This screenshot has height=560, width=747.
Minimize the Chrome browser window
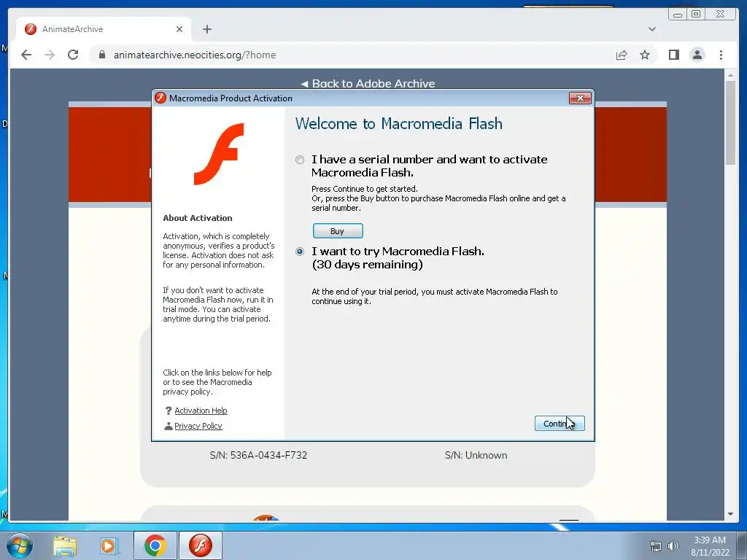click(677, 14)
